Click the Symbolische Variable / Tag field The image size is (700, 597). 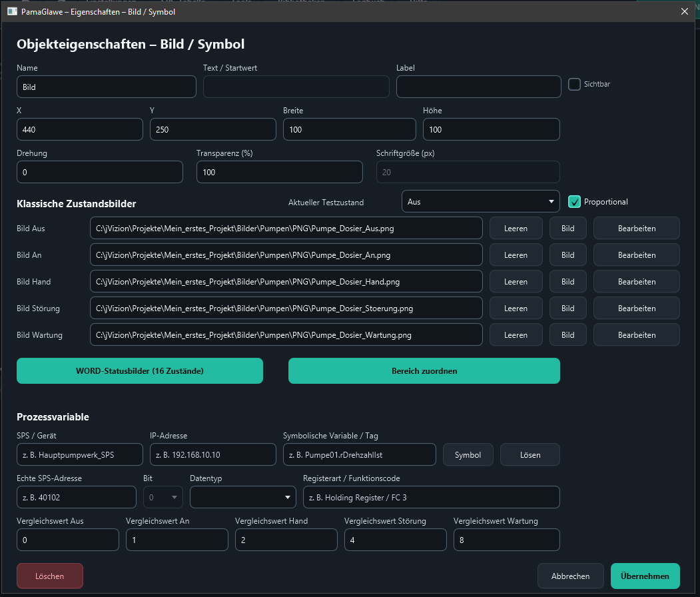point(360,454)
